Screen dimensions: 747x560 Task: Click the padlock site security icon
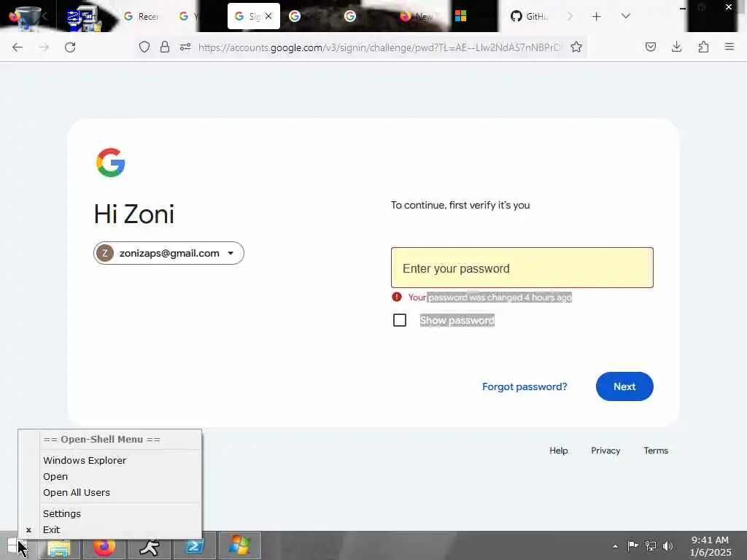point(165,47)
